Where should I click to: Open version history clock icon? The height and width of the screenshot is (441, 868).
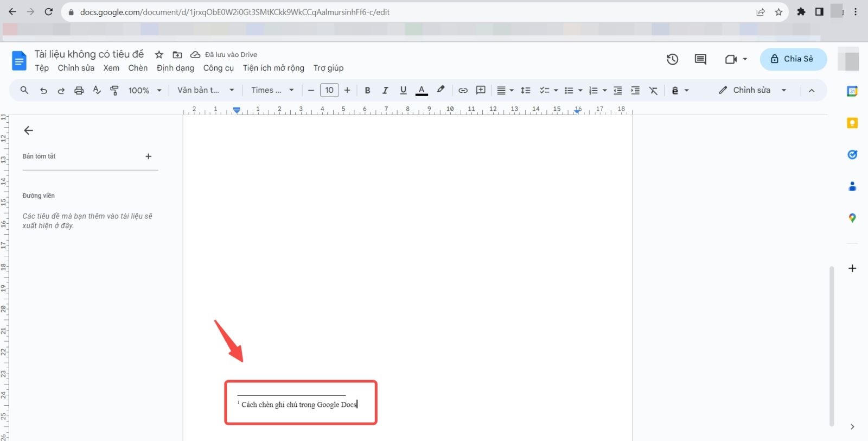672,59
